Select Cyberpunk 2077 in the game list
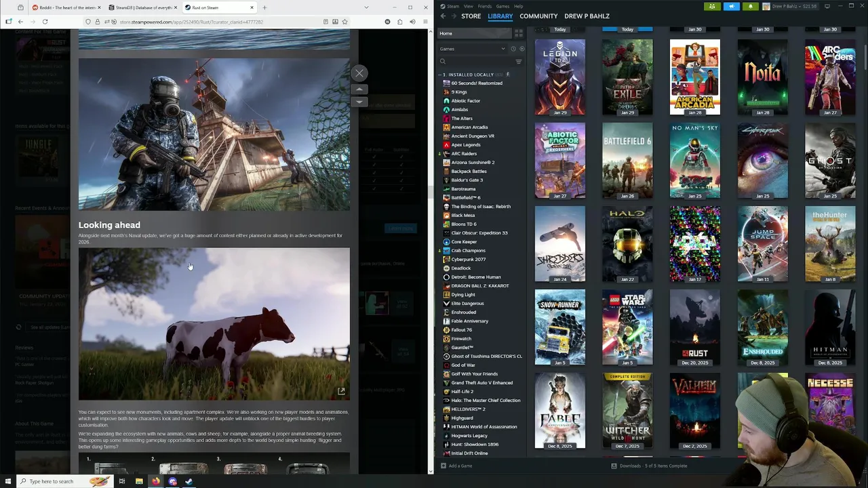This screenshot has width=868, height=488. coord(468,259)
